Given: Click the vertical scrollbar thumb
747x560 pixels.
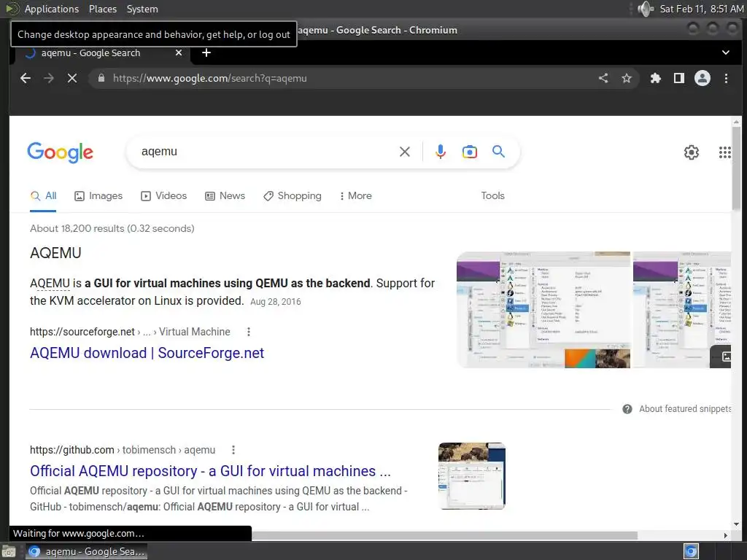Looking at the screenshot, I should pyautogui.click(x=737, y=168).
